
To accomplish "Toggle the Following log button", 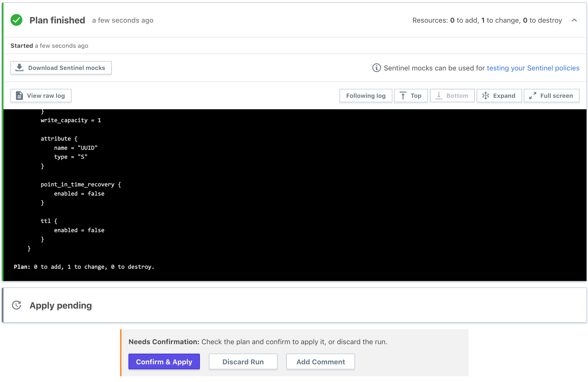I will pos(365,96).
